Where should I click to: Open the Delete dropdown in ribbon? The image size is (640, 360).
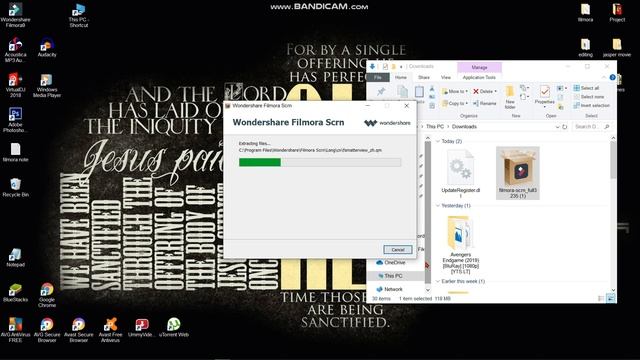(485, 91)
